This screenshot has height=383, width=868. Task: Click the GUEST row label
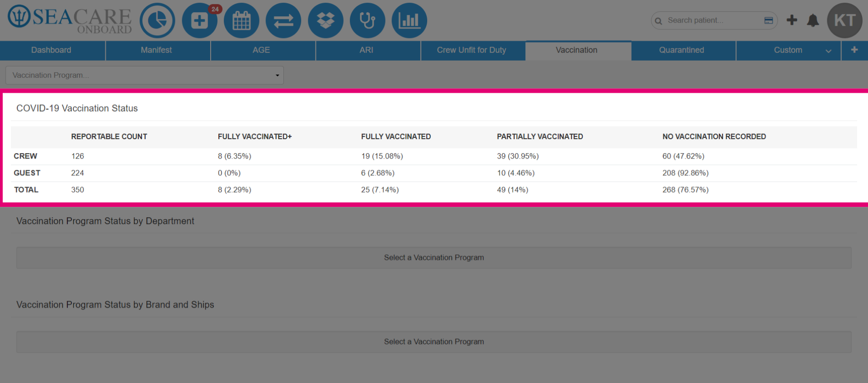point(27,173)
